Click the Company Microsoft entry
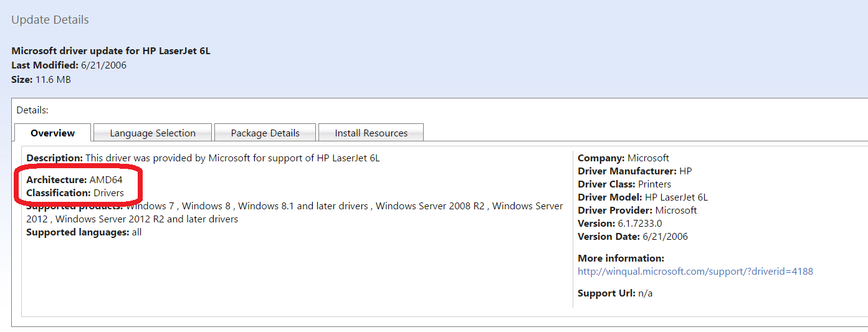The width and height of the screenshot is (868, 332). 623,158
